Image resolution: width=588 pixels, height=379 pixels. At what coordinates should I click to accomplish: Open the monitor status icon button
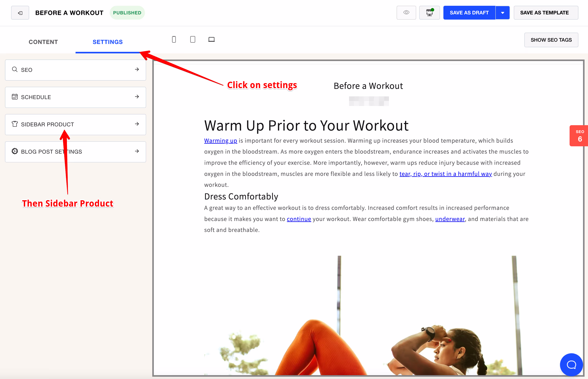[429, 12]
